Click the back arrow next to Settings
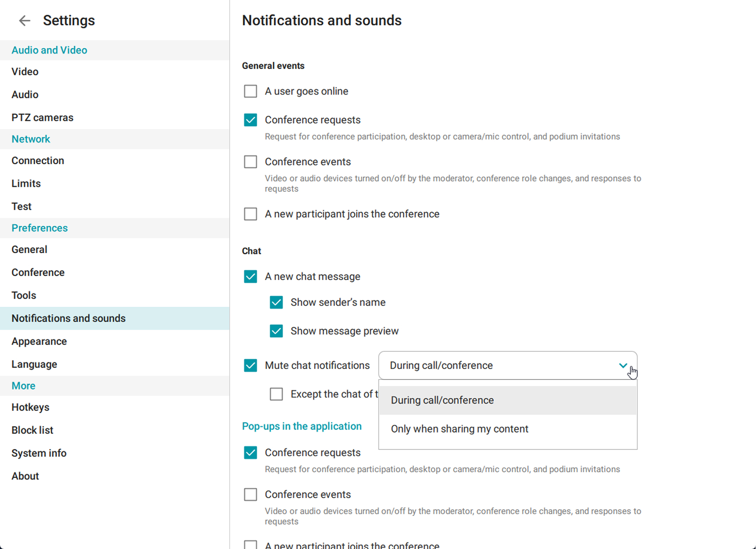 [24, 20]
